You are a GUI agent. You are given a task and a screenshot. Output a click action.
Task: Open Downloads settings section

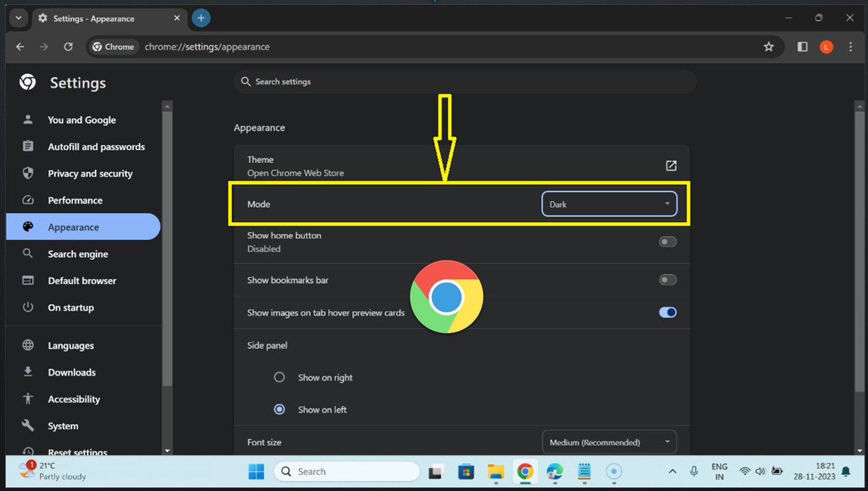click(72, 372)
